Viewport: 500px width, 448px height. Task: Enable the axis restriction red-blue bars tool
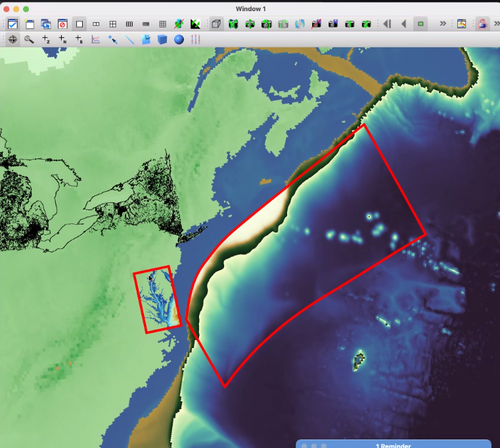(196, 39)
